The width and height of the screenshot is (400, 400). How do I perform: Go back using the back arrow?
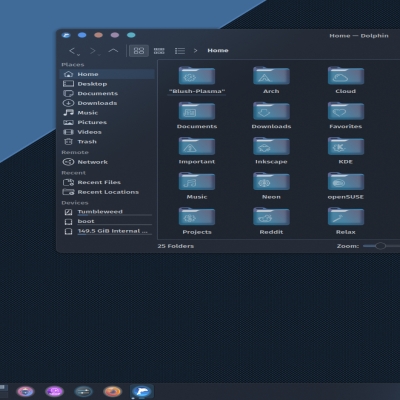(x=74, y=51)
